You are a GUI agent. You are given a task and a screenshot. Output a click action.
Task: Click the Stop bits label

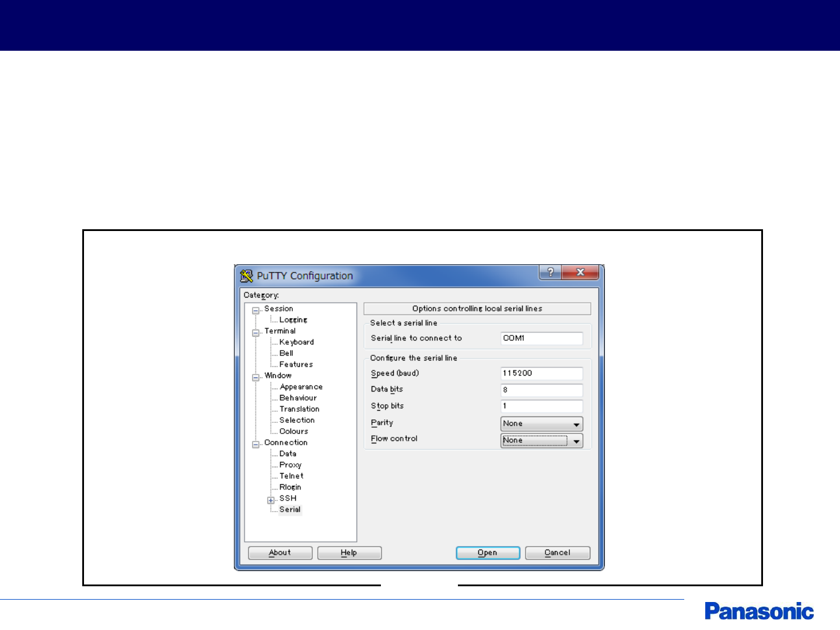tap(387, 406)
